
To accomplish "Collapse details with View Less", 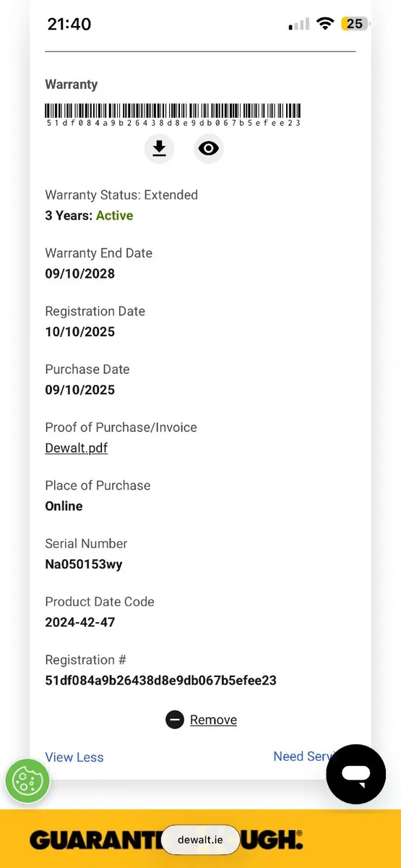I will [74, 757].
